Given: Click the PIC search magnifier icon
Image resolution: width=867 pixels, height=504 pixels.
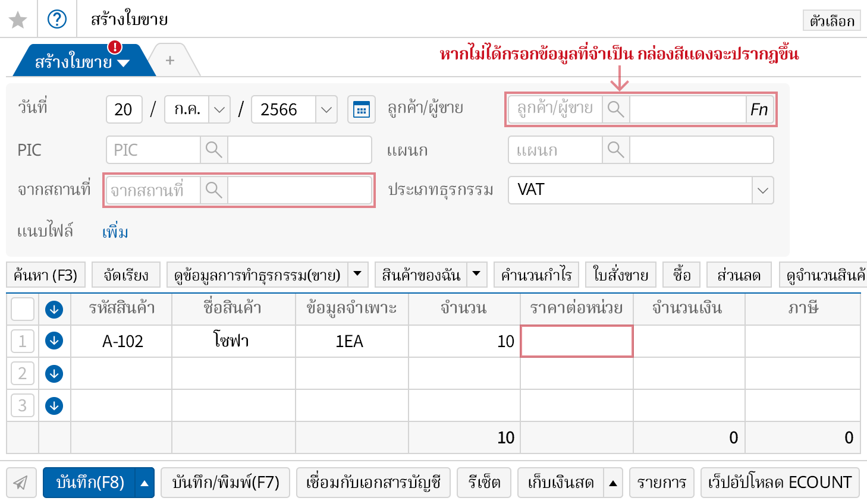Looking at the screenshot, I should (x=213, y=150).
